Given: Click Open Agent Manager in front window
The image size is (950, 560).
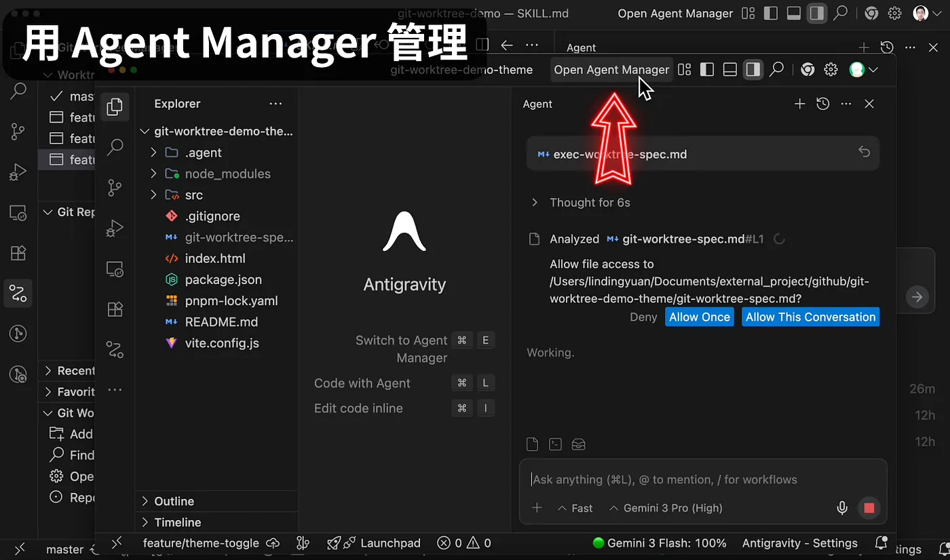Looking at the screenshot, I should click(611, 69).
